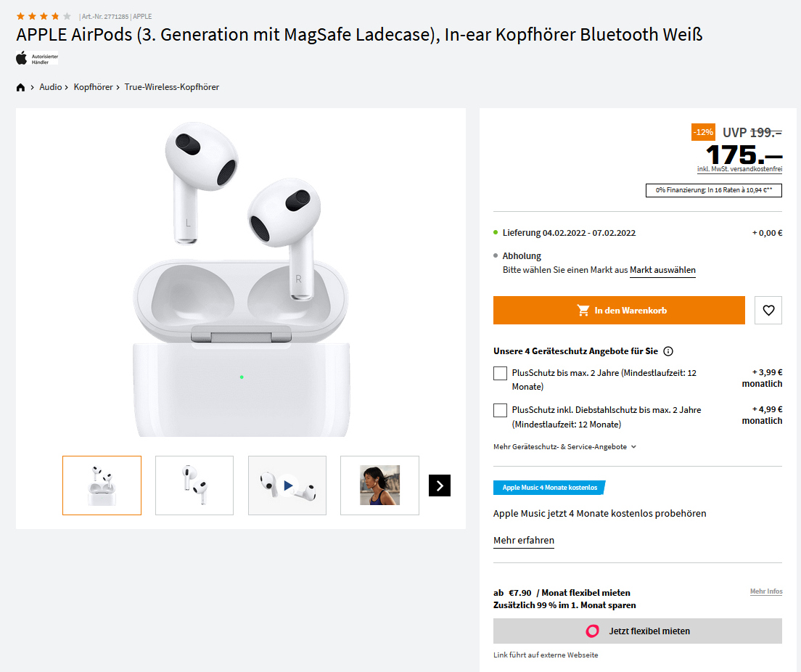Open Mehr Infos about flexible renting
The image size is (801, 672).
765,592
